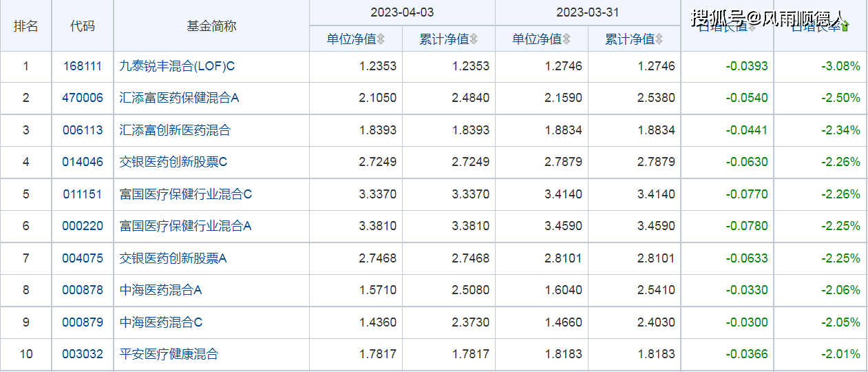Open fund code 011151
Screen dimensions: 868x372
[82, 194]
